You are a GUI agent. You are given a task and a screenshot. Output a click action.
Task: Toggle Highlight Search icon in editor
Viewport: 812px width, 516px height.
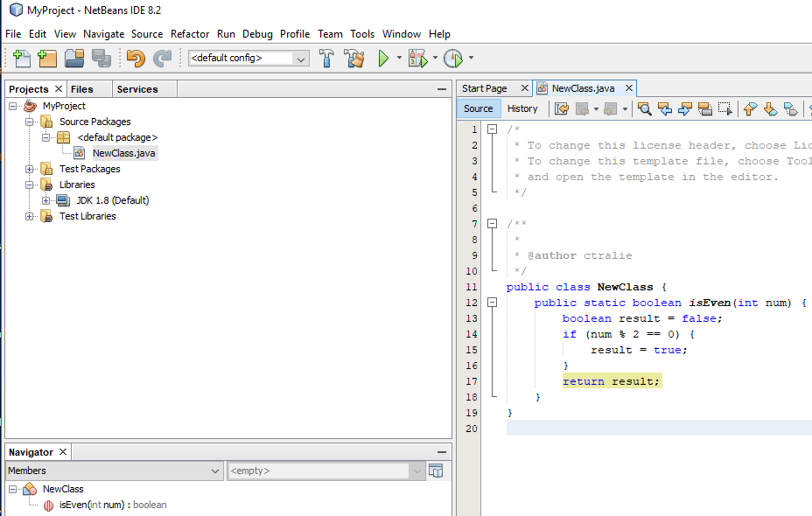(704, 108)
